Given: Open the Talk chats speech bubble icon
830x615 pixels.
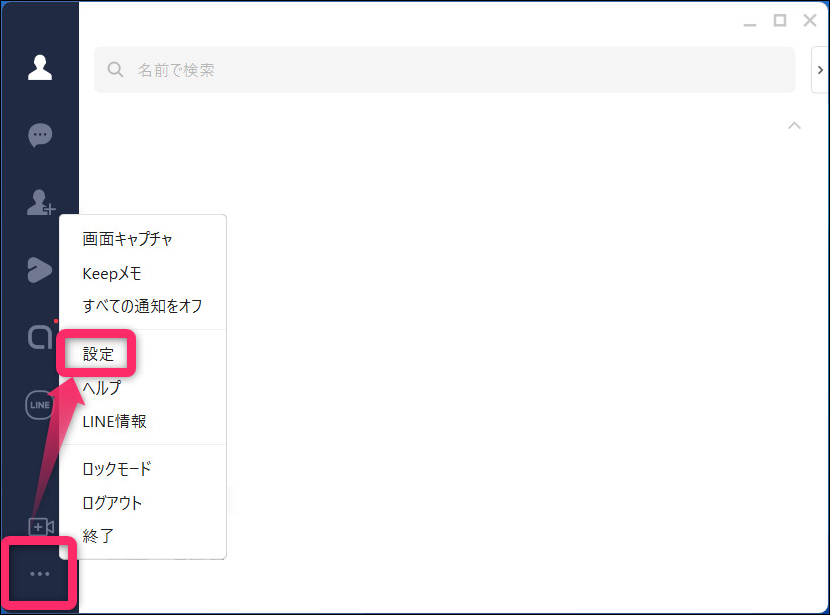Looking at the screenshot, I should (x=40, y=135).
